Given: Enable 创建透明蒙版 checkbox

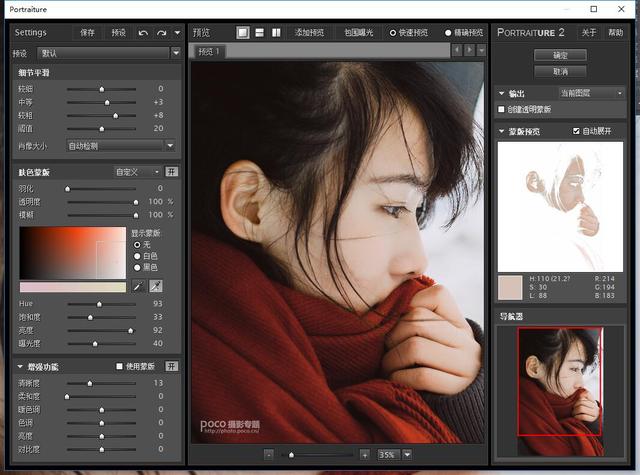Looking at the screenshot, I should click(x=502, y=109).
